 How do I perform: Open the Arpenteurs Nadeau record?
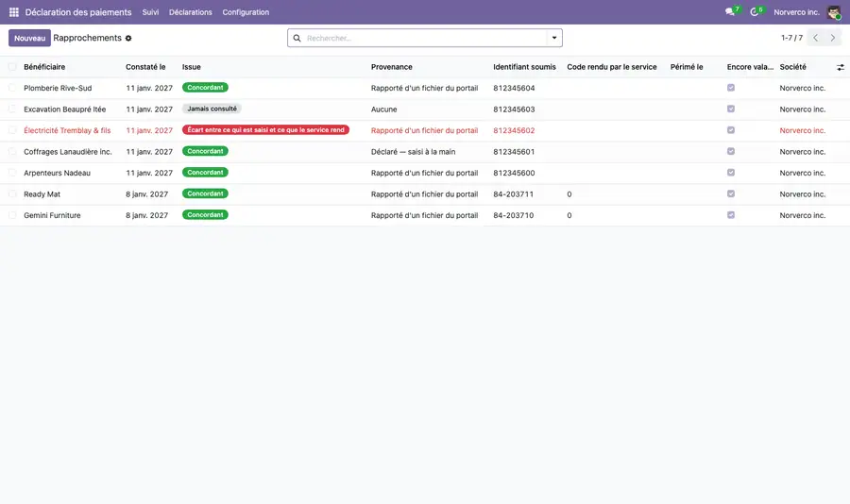coord(57,173)
